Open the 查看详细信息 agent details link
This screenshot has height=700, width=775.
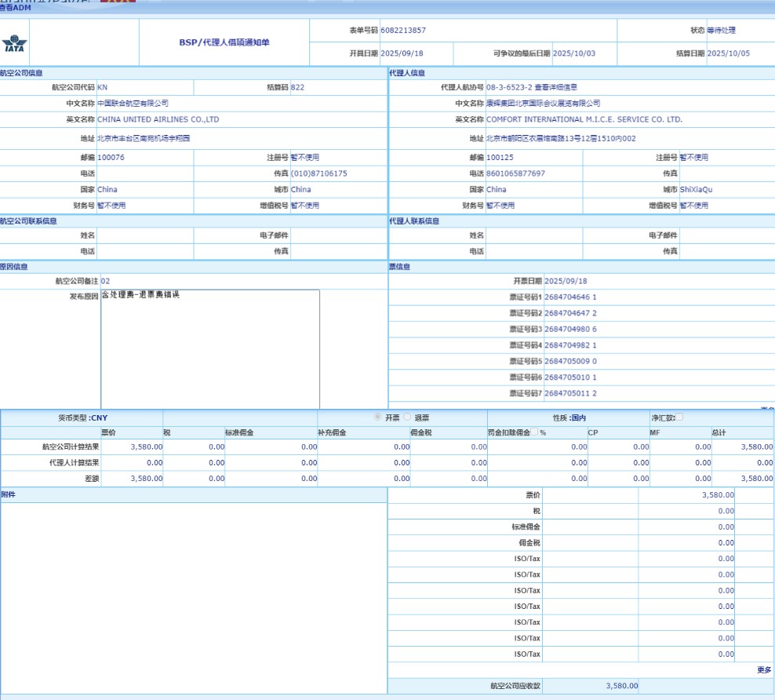(555, 87)
